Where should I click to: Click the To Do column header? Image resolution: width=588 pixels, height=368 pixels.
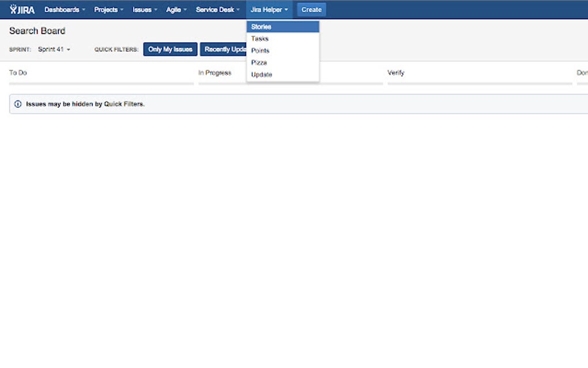(18, 73)
